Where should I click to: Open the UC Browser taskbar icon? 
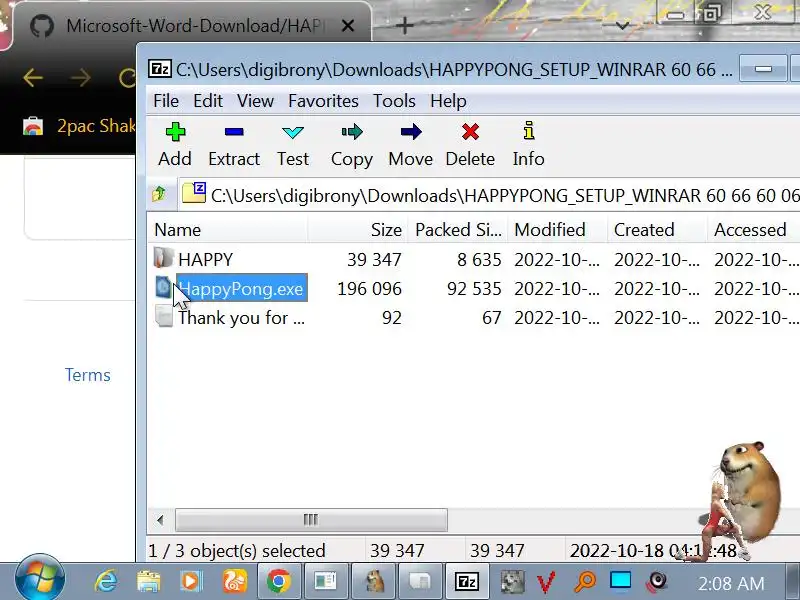234,581
